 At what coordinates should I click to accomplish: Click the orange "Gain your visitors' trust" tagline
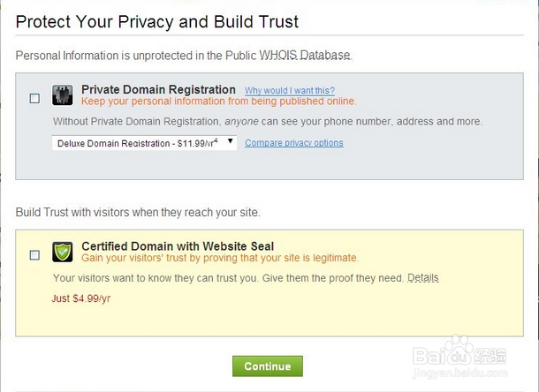[x=220, y=258]
